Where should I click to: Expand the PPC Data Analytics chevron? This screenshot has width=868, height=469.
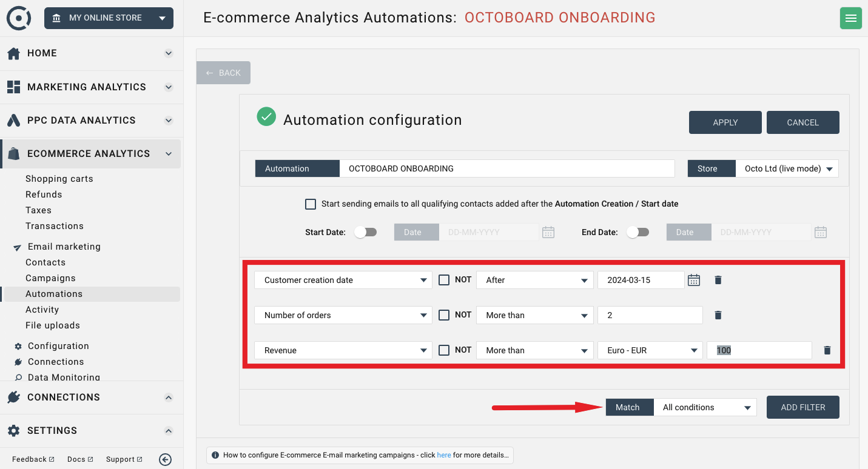(x=169, y=120)
